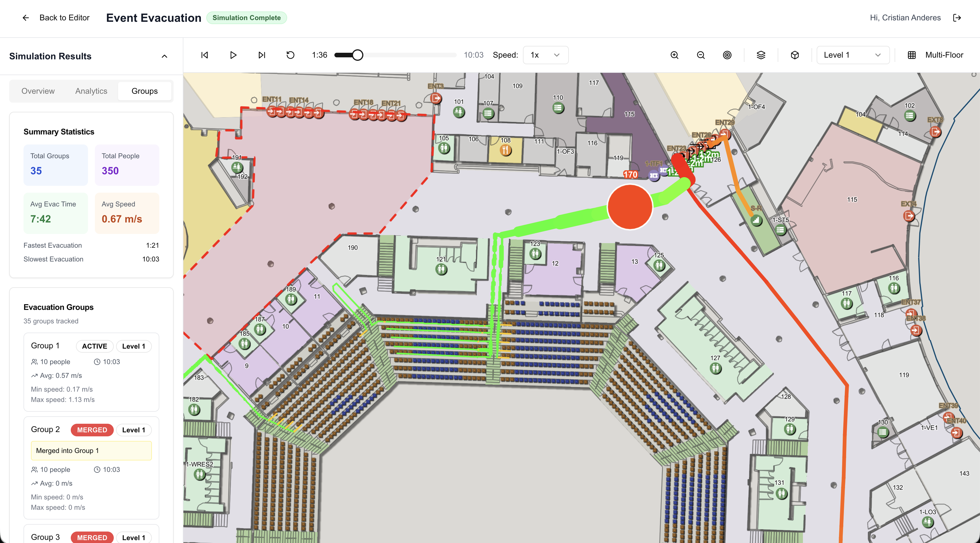Select the Groups tab
This screenshot has width=980, height=543.
coord(145,91)
